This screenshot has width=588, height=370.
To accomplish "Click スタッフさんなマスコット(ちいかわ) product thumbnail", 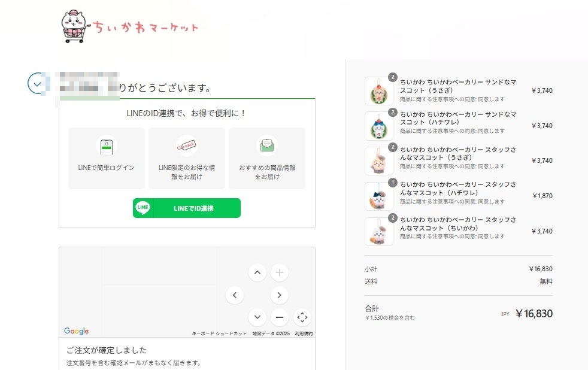I will coord(379,232).
